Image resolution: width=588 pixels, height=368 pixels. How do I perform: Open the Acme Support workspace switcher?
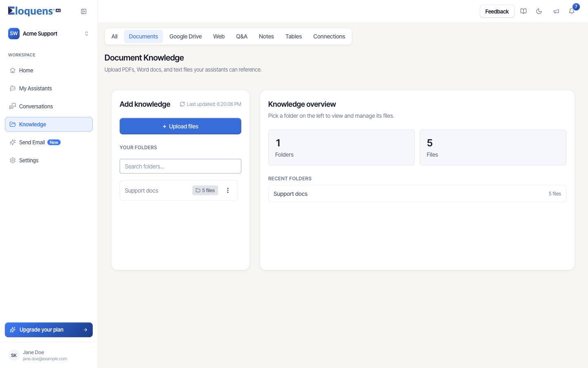pyautogui.click(x=49, y=34)
